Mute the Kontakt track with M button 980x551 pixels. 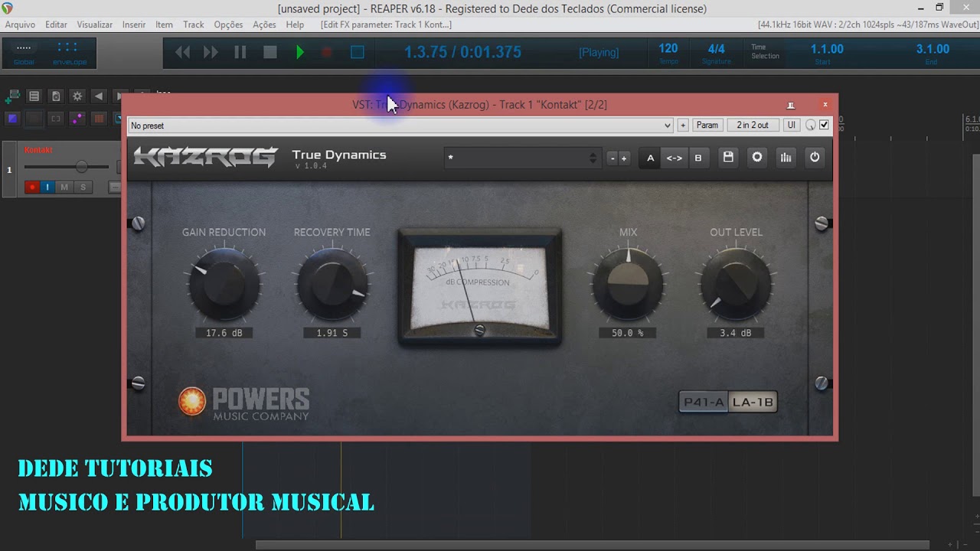(x=64, y=187)
